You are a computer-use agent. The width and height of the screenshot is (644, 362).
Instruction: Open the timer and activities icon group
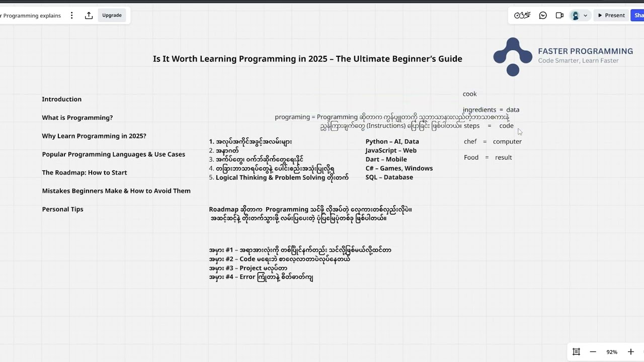(522, 16)
